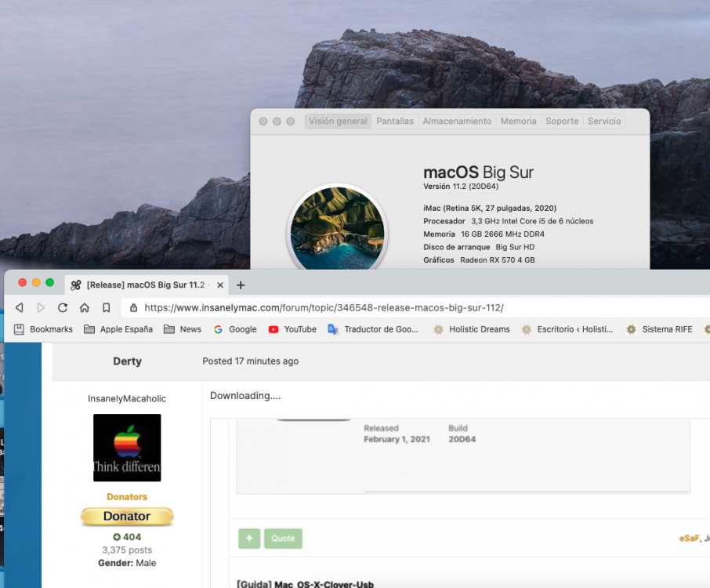Click the Radeon RX 570 4 GB graphics value

click(x=497, y=260)
